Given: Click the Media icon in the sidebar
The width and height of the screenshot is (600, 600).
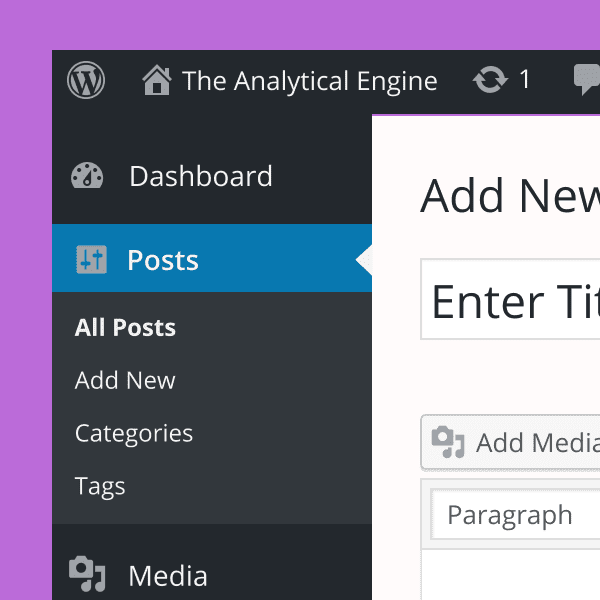Looking at the screenshot, I should coord(87,574).
